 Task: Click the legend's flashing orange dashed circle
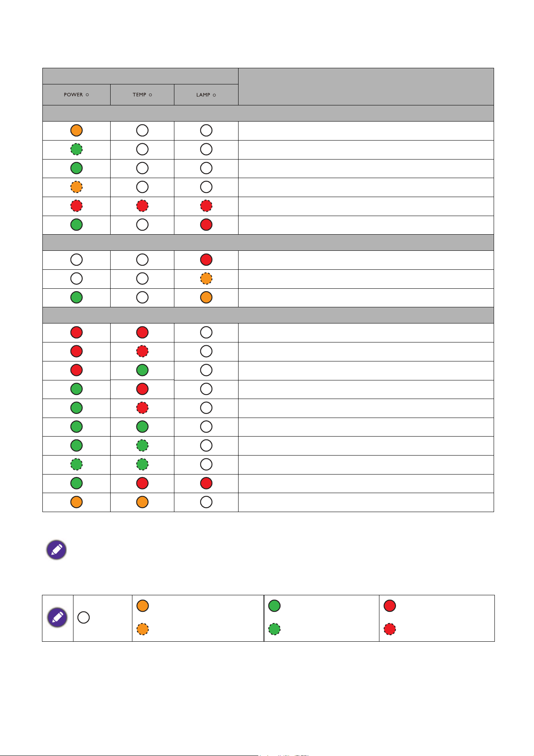[x=142, y=629]
